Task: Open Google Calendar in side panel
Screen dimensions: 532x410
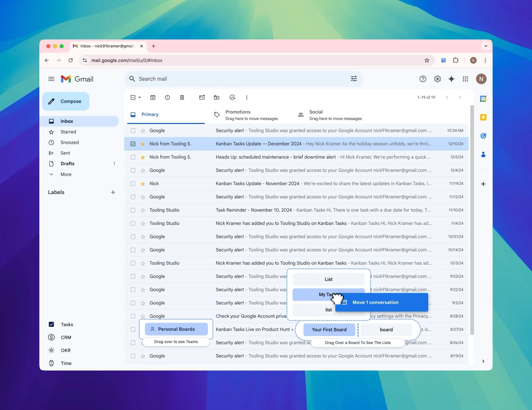Action: click(483, 99)
